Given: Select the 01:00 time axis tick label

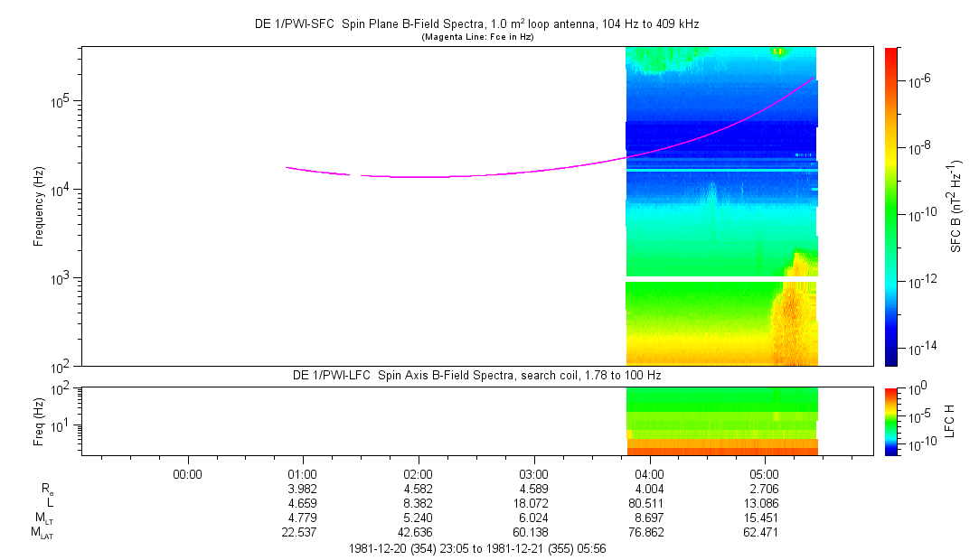Looking at the screenshot, I should tap(302, 473).
